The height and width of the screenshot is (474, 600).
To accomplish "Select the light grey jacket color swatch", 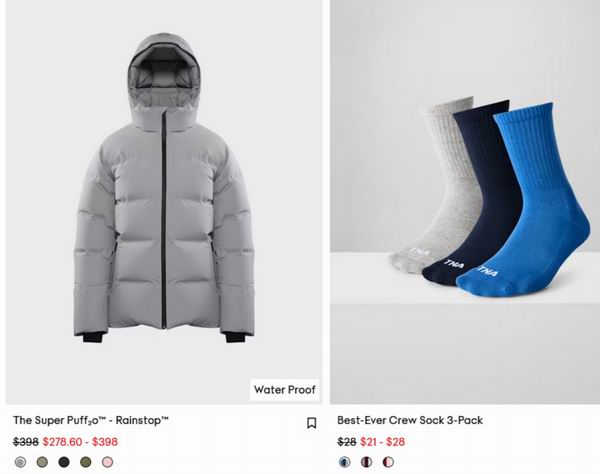I will pyautogui.click(x=21, y=462).
